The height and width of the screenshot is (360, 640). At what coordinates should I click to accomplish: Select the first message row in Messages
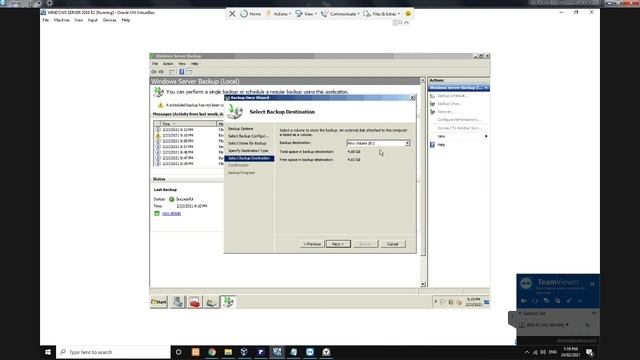[x=189, y=129]
